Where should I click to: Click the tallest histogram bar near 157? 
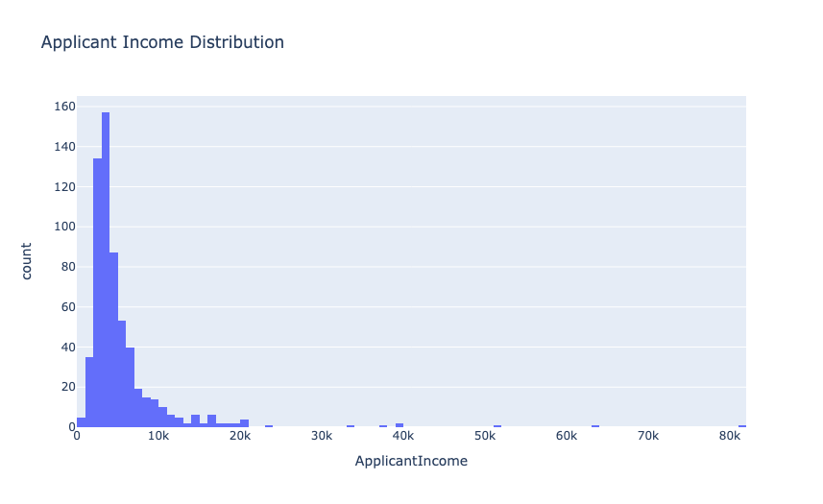(x=106, y=270)
